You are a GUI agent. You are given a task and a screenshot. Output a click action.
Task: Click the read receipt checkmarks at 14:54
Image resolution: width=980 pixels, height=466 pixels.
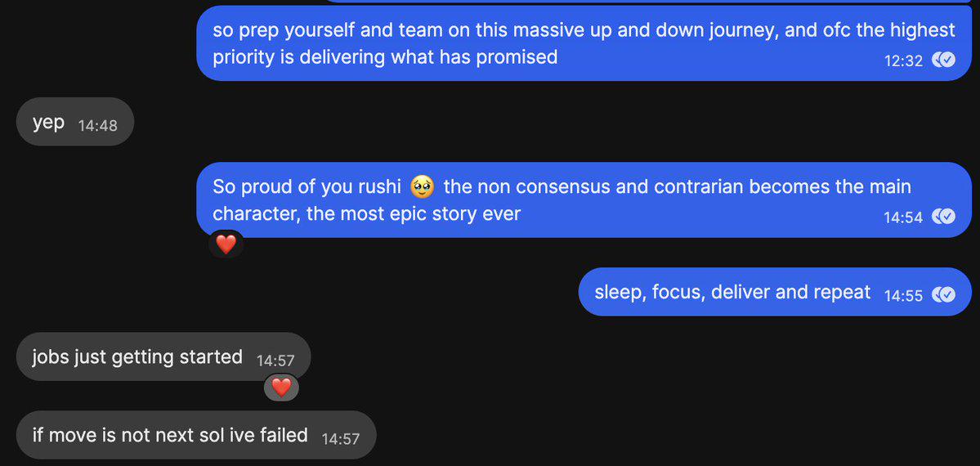pyautogui.click(x=944, y=217)
